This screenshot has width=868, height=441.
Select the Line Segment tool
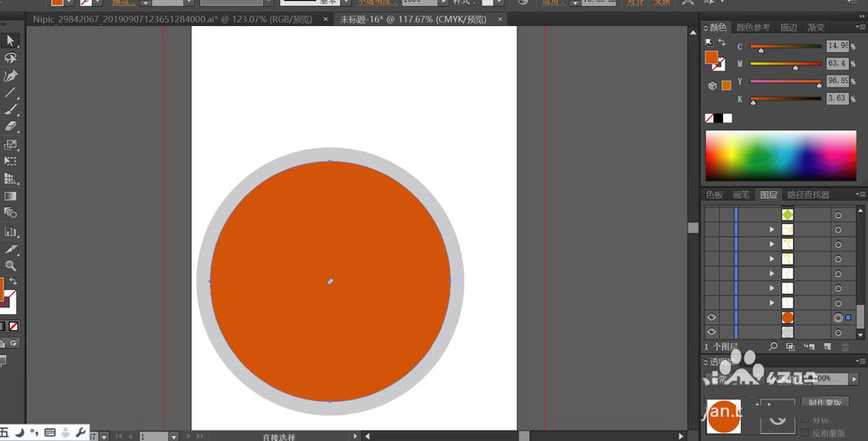click(10, 92)
